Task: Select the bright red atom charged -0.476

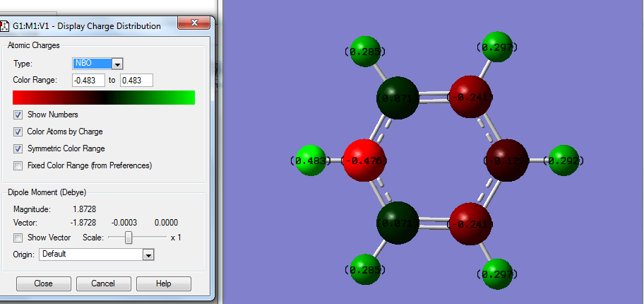Action: coord(364,160)
